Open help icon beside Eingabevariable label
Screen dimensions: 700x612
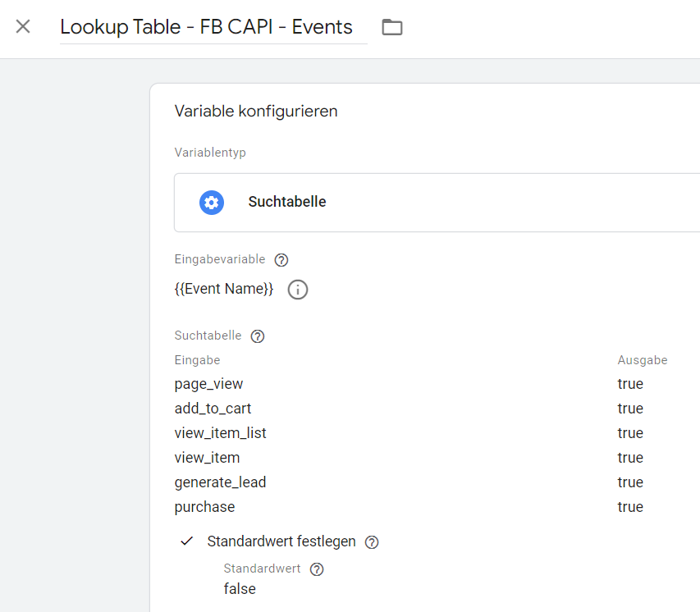(x=281, y=260)
